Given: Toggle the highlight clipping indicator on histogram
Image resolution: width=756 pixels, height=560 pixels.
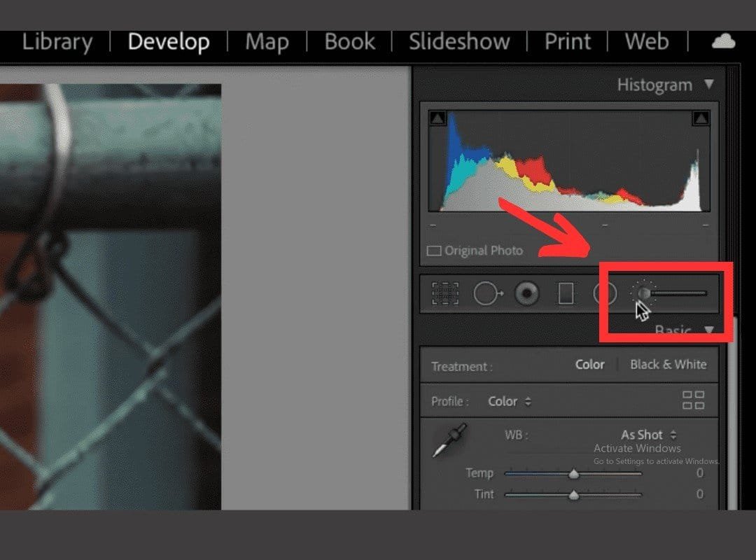Looking at the screenshot, I should tap(701, 118).
